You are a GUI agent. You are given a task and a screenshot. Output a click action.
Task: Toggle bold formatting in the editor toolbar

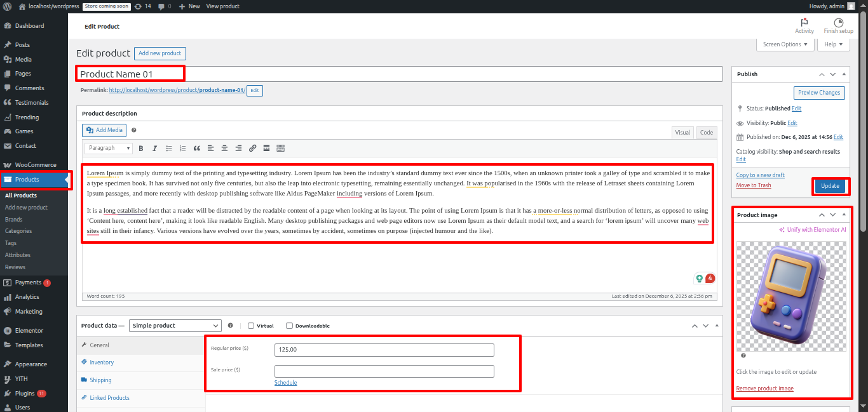click(140, 149)
